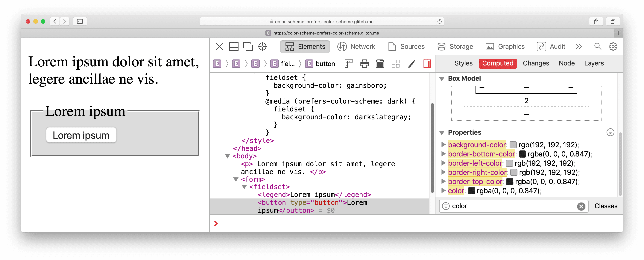This screenshot has height=260, width=644.
Task: Click the device emulation icon
Action: coord(248,46)
